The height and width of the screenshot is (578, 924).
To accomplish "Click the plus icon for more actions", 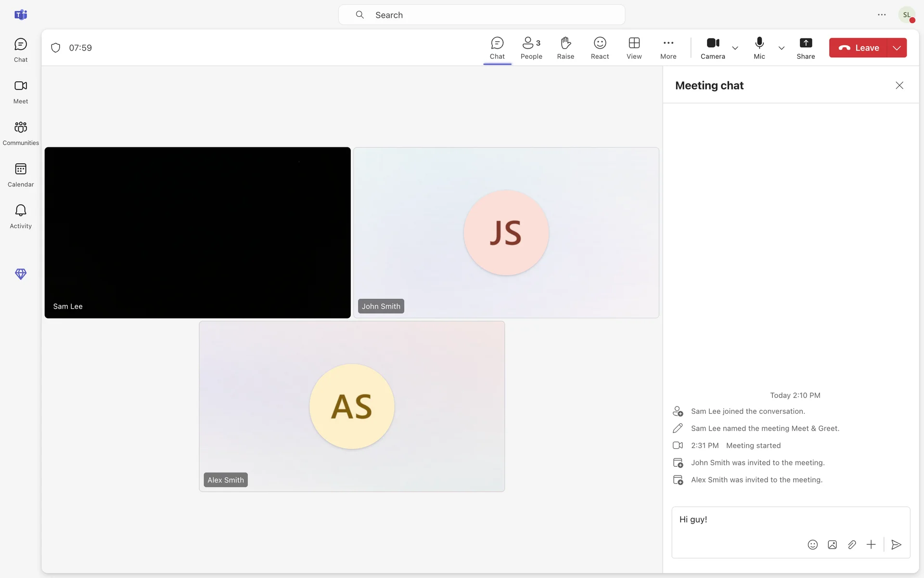I will tap(871, 545).
